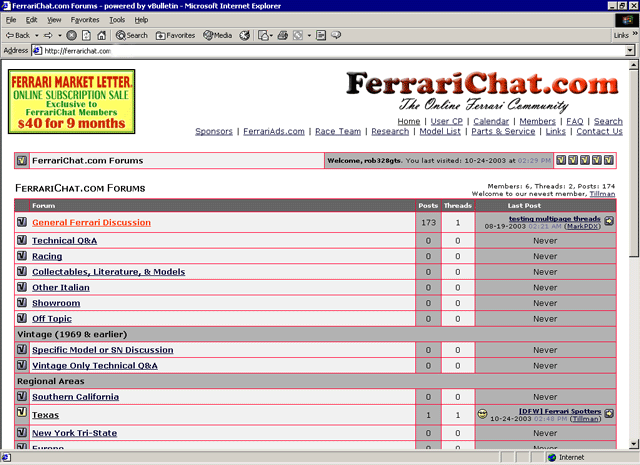Click the new-post icon beside Texas forum
The image size is (640, 465).
22,412
